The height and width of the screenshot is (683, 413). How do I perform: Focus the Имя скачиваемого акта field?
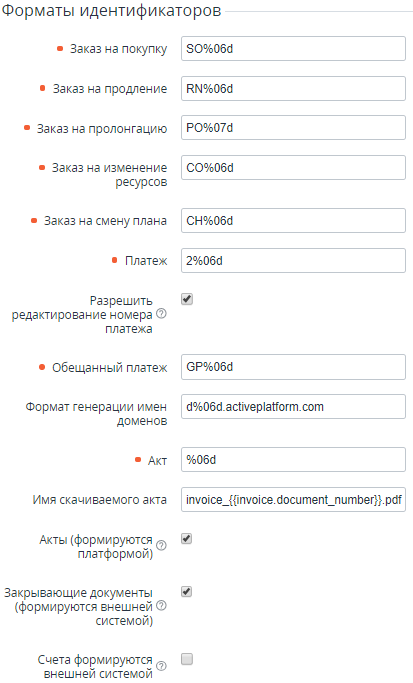(293, 500)
